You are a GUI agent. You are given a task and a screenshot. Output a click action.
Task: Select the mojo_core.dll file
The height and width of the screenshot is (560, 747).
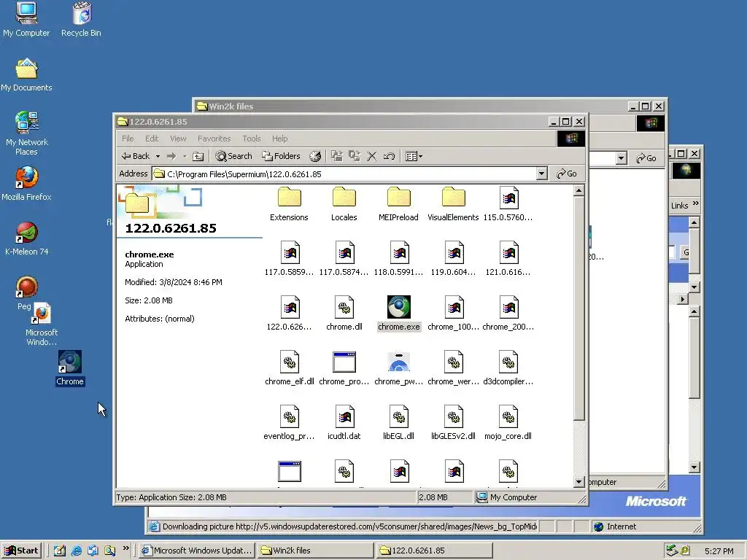click(x=508, y=424)
